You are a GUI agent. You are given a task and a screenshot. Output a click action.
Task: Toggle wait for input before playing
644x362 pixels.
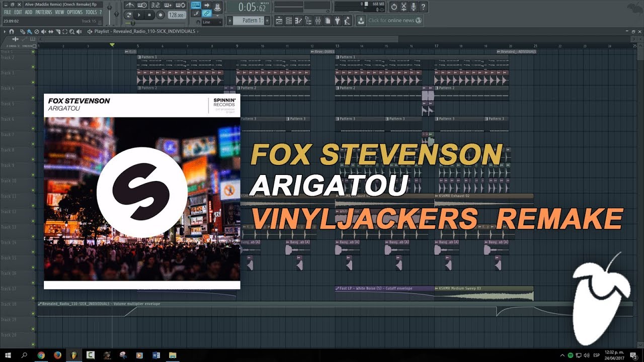click(142, 5)
